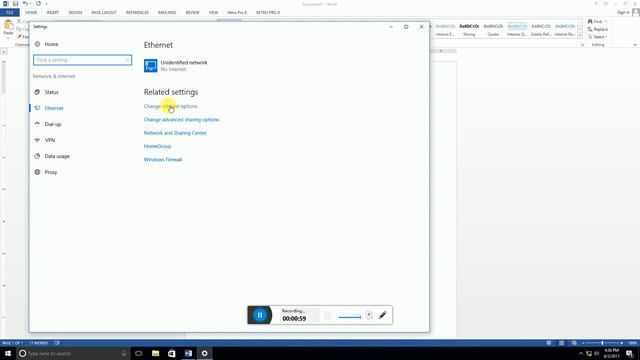Switch Word to Web Layout view
This screenshot has height=360, width=640.
[x=574, y=343]
